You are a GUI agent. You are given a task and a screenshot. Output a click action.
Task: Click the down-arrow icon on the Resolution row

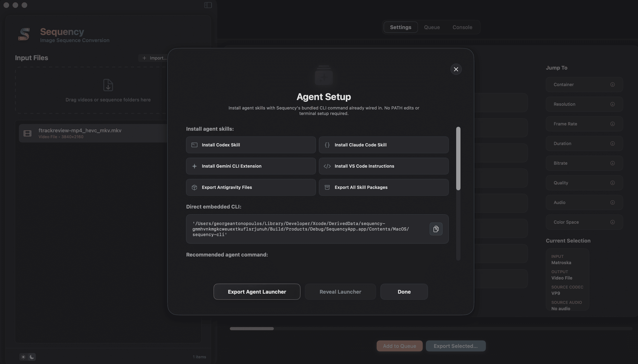612,104
